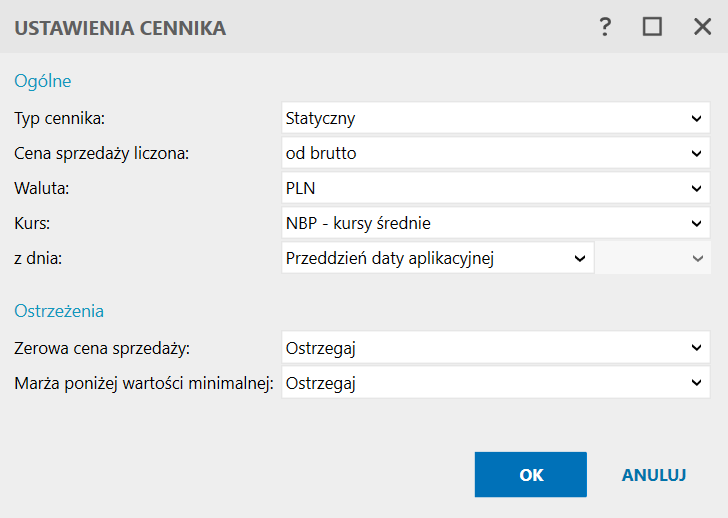Open help via the question mark icon

[605, 27]
